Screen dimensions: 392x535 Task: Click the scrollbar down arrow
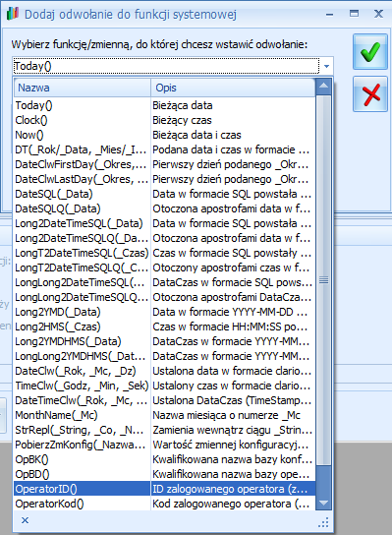click(323, 503)
